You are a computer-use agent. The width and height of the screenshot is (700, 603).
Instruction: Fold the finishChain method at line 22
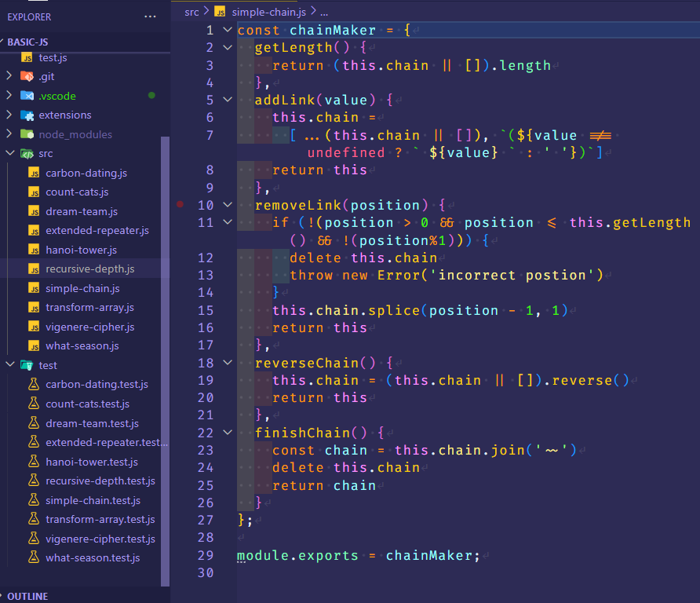(x=228, y=433)
